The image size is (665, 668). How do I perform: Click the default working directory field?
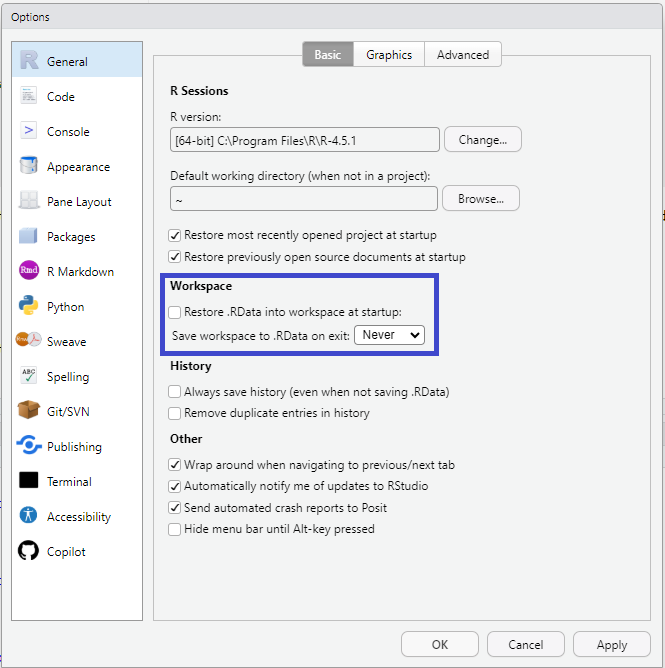pos(304,199)
